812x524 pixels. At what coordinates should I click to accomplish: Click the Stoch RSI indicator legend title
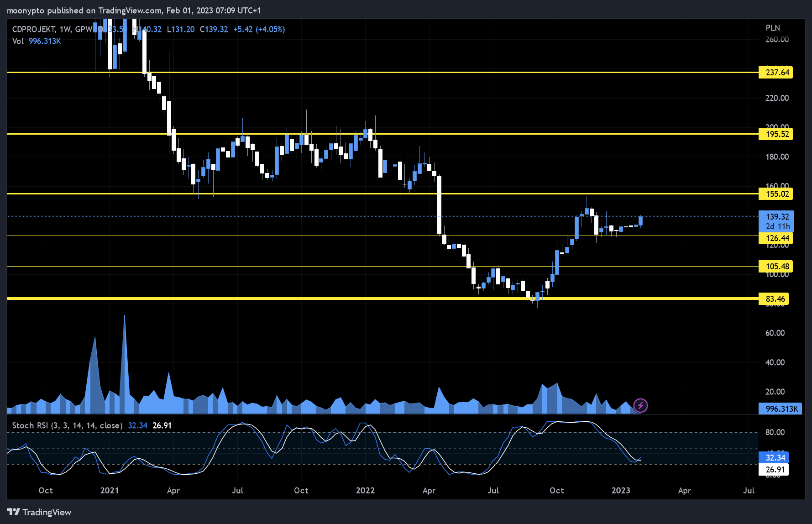coord(67,425)
